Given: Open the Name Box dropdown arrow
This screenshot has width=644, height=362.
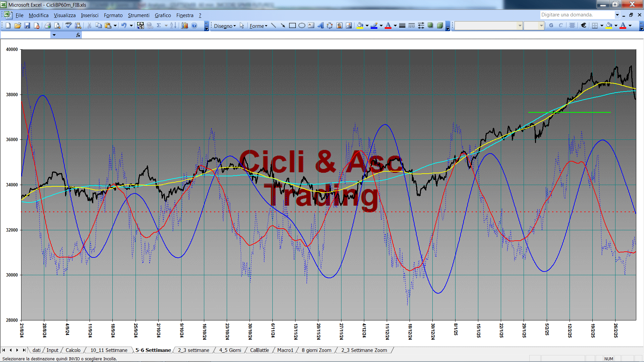Looking at the screenshot, I should coord(54,35).
